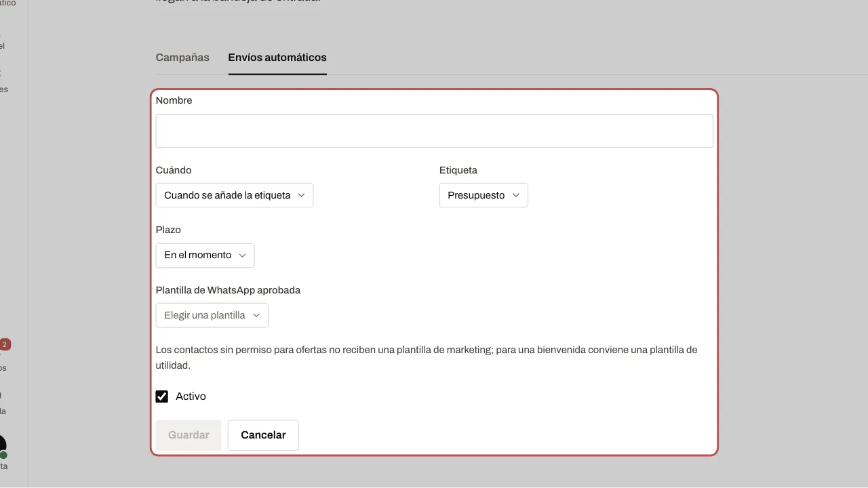Expand the Etiqueta dropdown set to Presupuesto
The width and height of the screenshot is (868, 488).
pyautogui.click(x=484, y=195)
